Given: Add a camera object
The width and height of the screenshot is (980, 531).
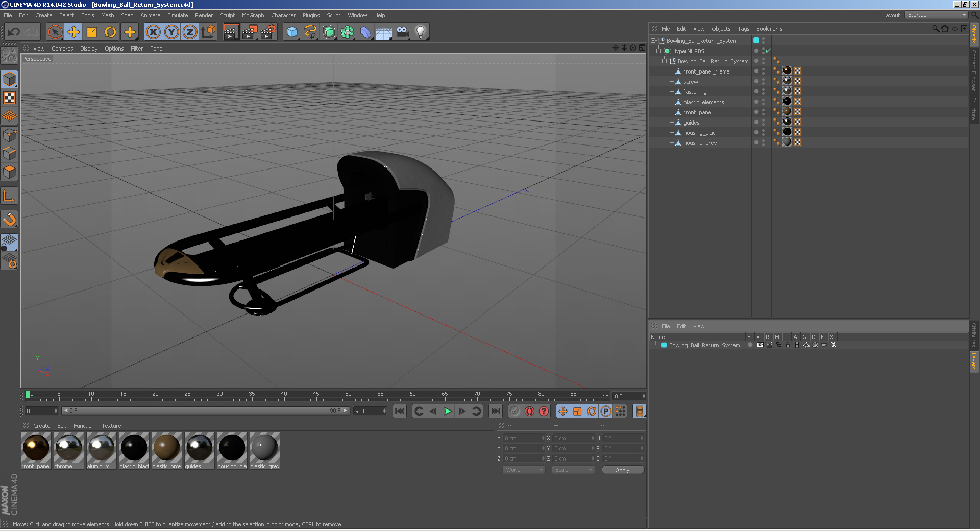Looking at the screenshot, I should tap(402, 32).
